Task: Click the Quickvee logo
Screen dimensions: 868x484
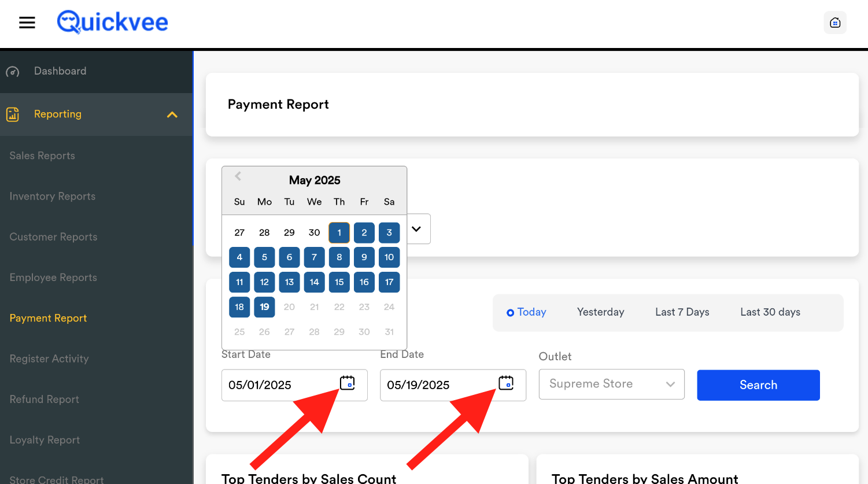Action: coord(113,23)
